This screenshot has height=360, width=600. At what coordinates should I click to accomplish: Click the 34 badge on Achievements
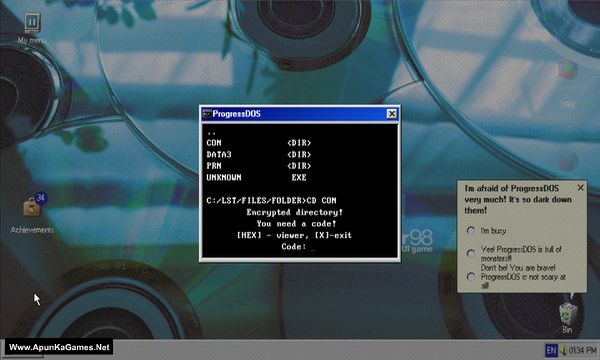tap(41, 198)
